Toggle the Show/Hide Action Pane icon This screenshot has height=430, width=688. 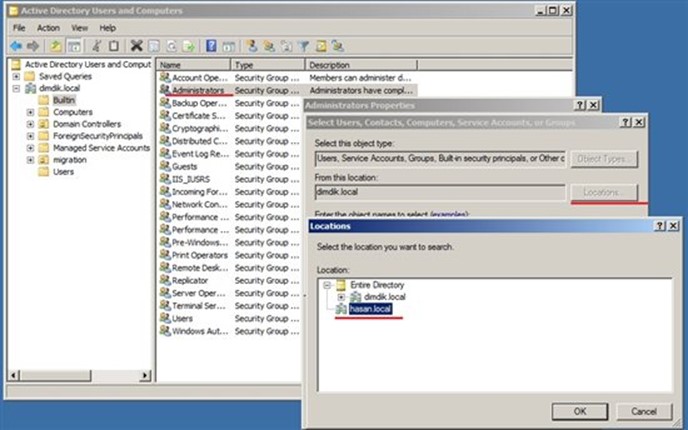tap(228, 46)
